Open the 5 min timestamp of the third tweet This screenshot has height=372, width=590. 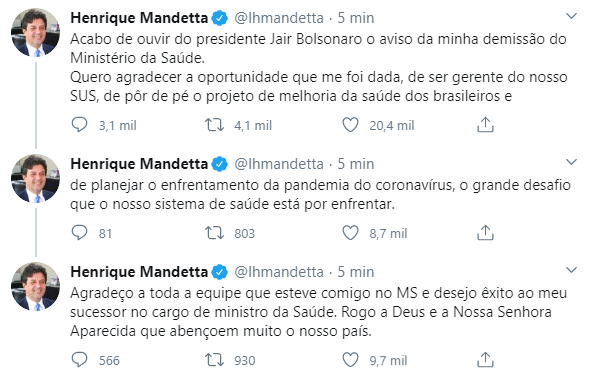coord(356,272)
